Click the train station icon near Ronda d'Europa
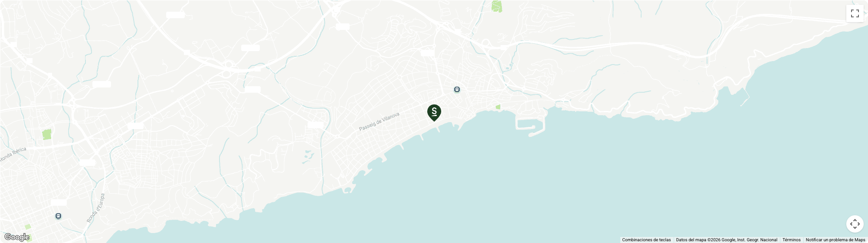Screen dimensions: 868x243 (x=58, y=216)
